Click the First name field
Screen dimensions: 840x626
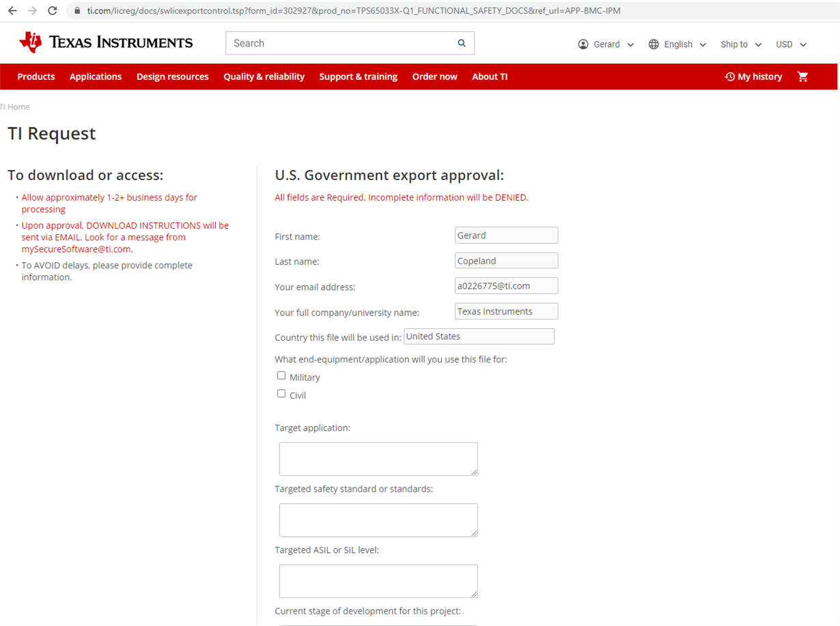pos(506,236)
